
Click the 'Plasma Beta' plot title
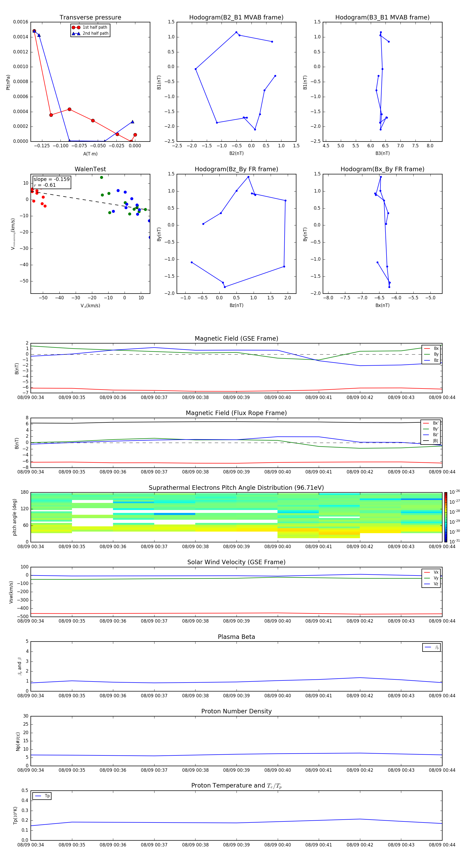pos(236,637)
